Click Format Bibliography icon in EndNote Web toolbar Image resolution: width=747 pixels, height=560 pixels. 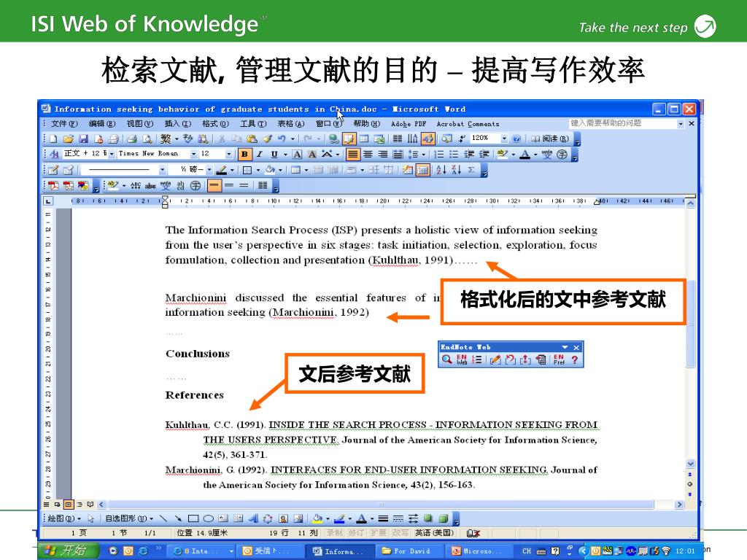pyautogui.click(x=476, y=359)
